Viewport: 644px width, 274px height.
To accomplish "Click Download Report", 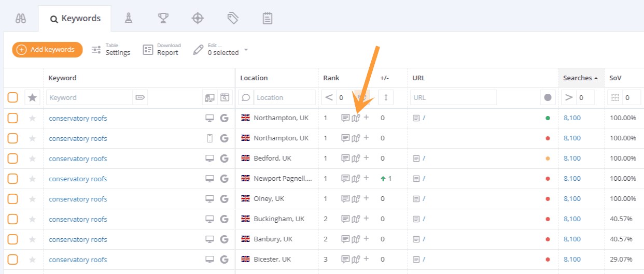I will coord(162,50).
